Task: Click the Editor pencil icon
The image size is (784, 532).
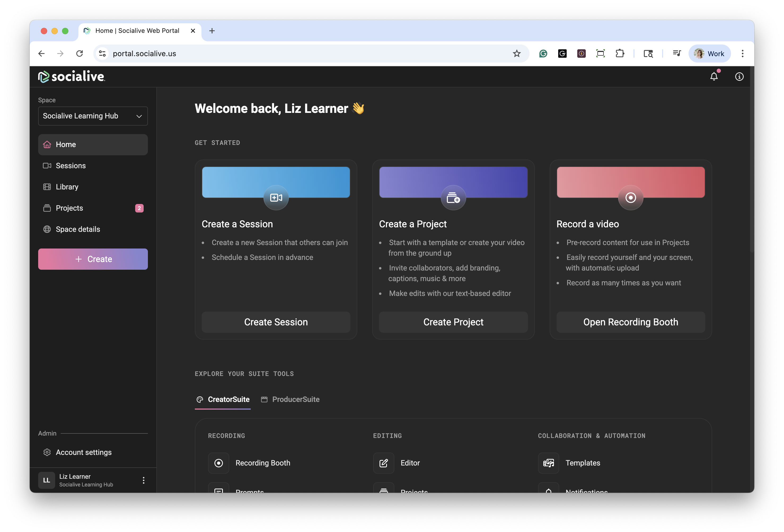Action: click(x=384, y=463)
